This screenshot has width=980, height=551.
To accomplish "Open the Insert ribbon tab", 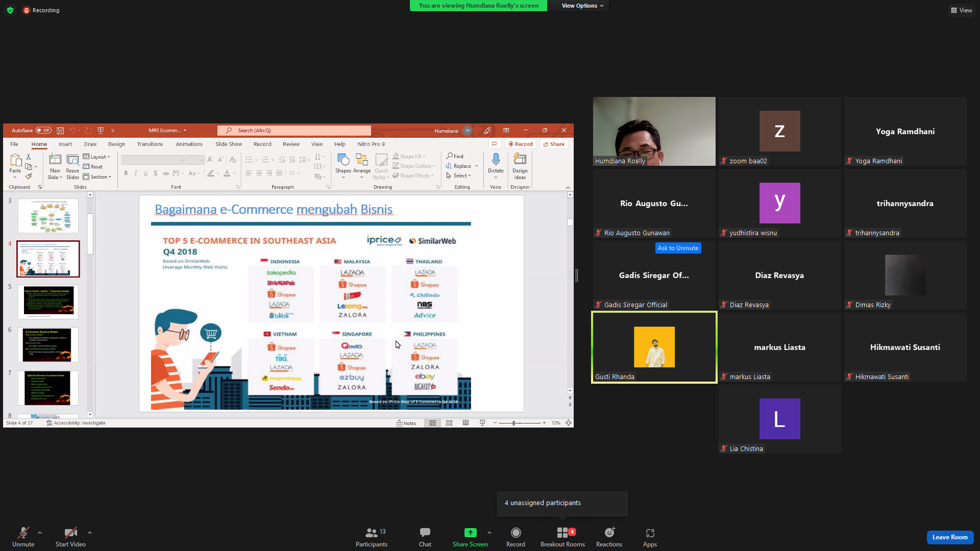I will 65,144.
